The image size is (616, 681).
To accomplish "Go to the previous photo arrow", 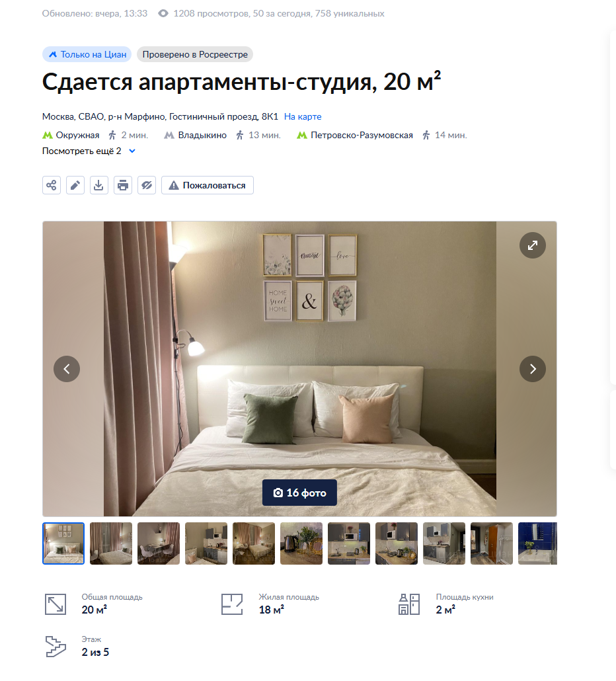I will click(67, 369).
